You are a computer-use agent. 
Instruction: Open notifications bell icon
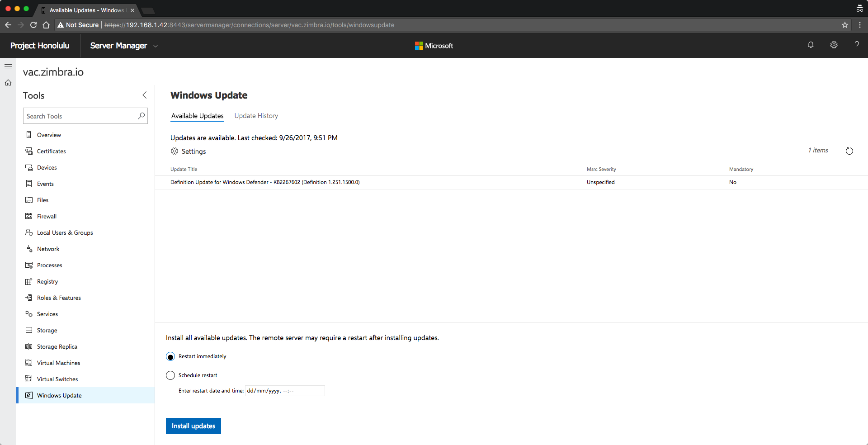(x=811, y=45)
